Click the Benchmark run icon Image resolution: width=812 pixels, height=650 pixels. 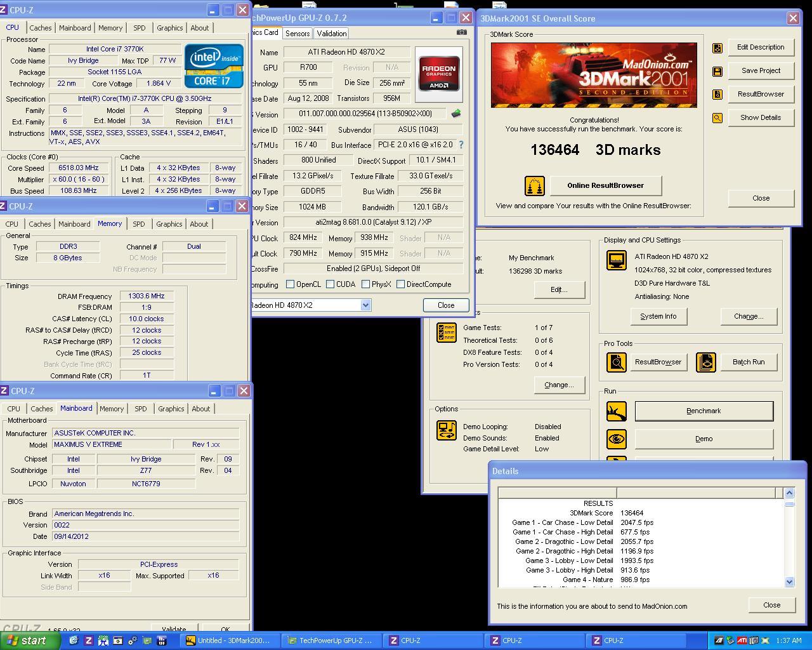(616, 411)
